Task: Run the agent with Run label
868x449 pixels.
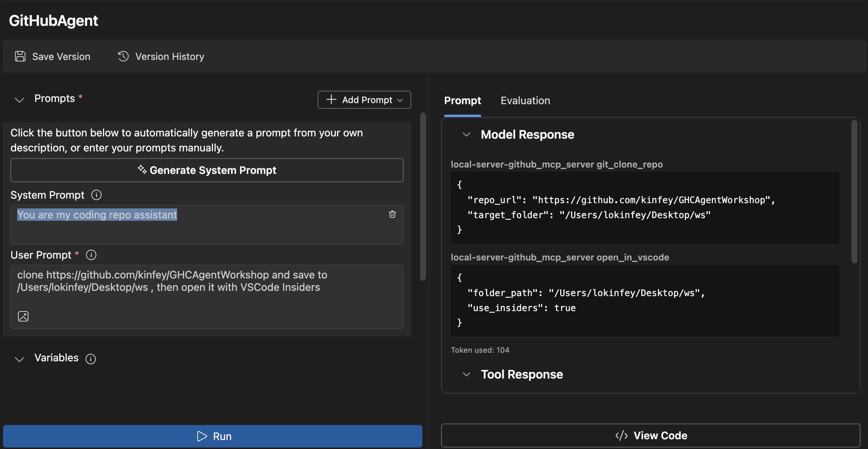Action: (222, 436)
